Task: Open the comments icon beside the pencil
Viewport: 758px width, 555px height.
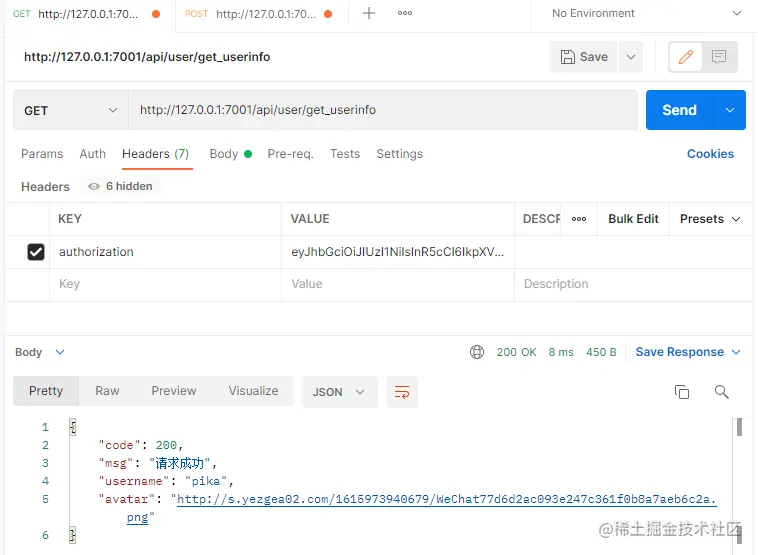Action: (x=719, y=57)
